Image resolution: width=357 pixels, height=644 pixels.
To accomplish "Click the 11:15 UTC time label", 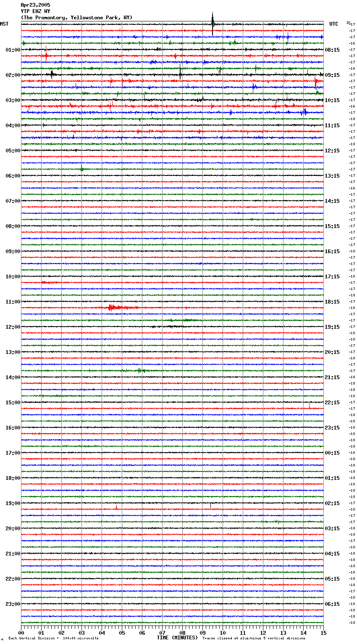I will coord(332,126).
